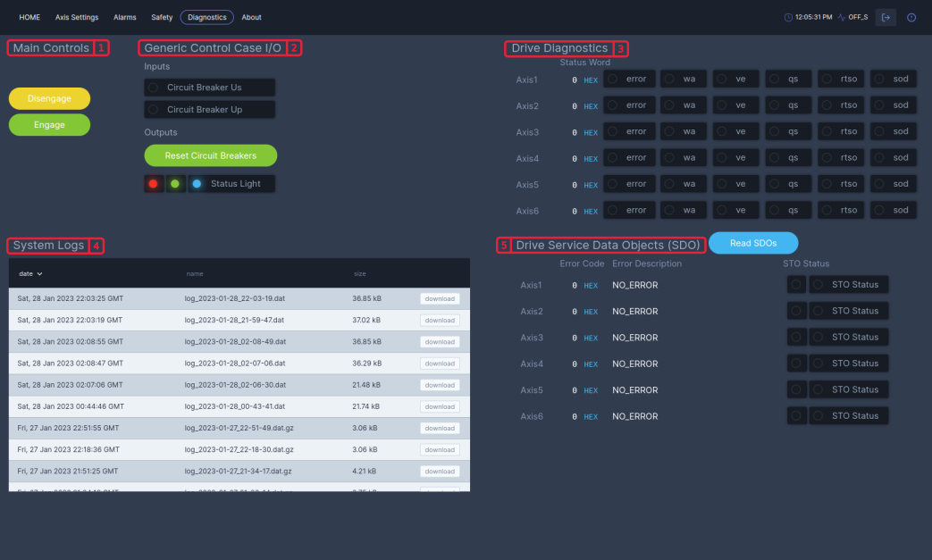
Task: Download log_2023-01-28_02-07-06.dat file
Action: click(440, 364)
